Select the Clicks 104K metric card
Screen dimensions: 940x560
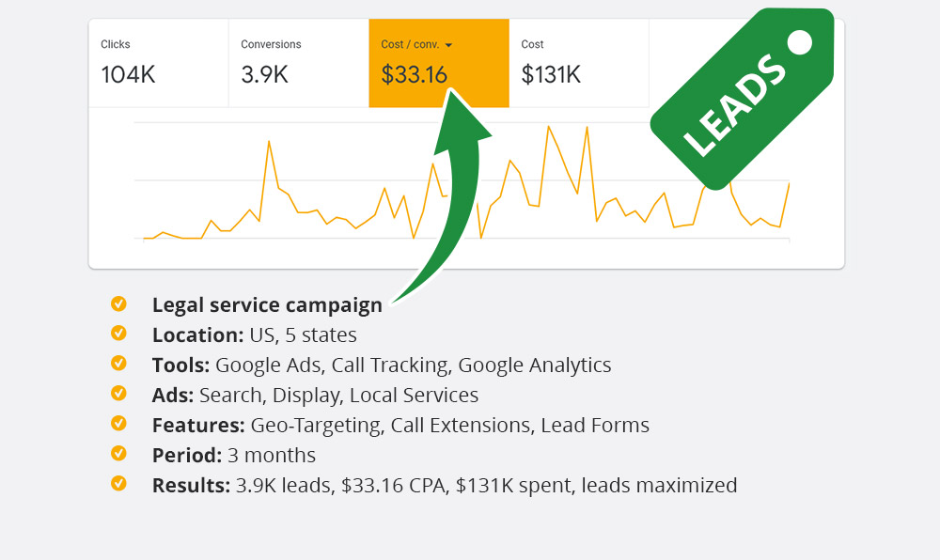tap(158, 64)
